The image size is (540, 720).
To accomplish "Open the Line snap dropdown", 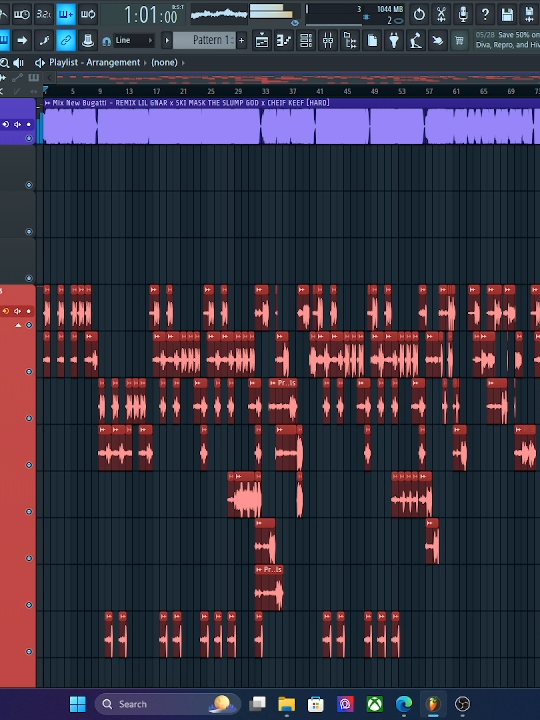I will (134, 40).
